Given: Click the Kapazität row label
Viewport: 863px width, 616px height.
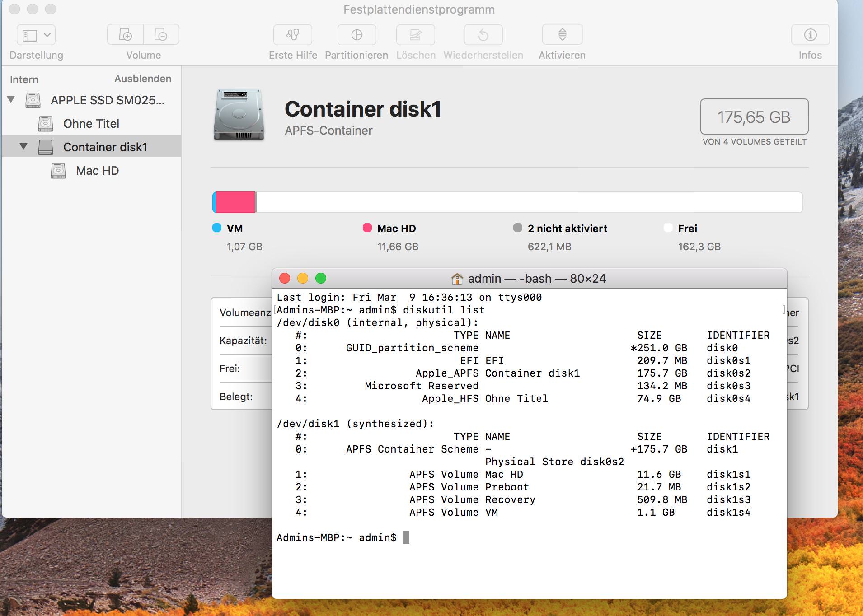Looking at the screenshot, I should point(243,341).
